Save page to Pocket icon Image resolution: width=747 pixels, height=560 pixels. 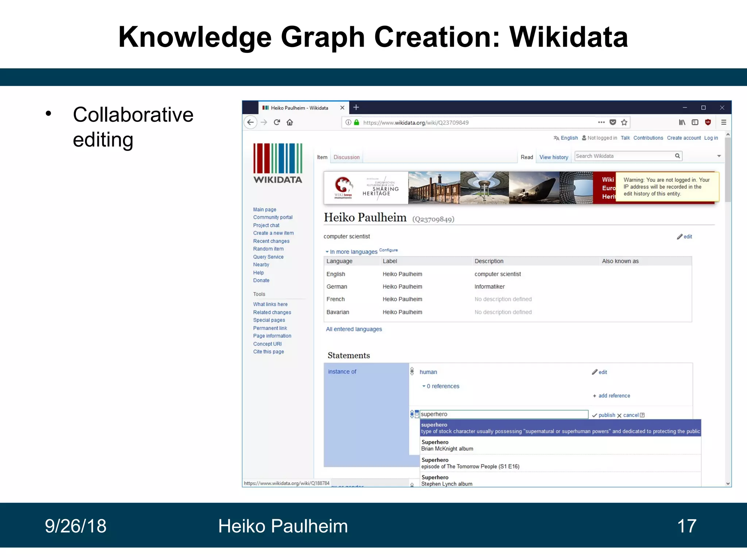click(613, 122)
